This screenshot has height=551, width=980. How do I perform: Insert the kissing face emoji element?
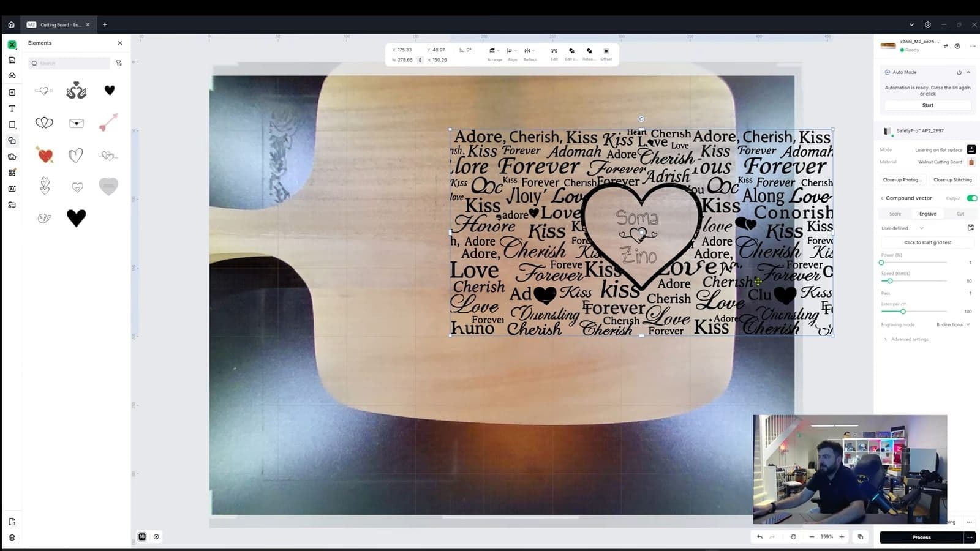(x=44, y=218)
